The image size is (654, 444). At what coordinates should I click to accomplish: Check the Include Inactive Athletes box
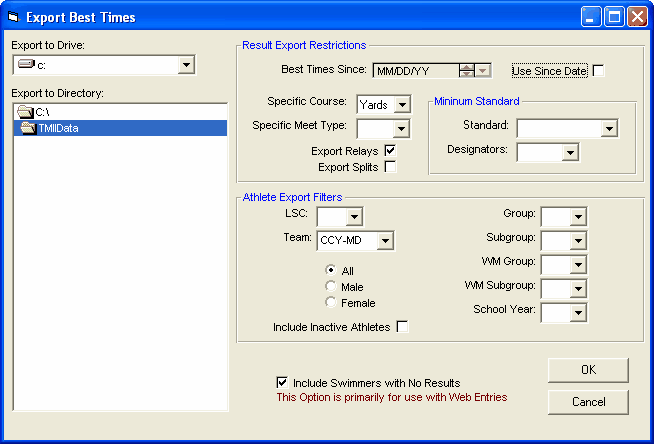pos(403,327)
